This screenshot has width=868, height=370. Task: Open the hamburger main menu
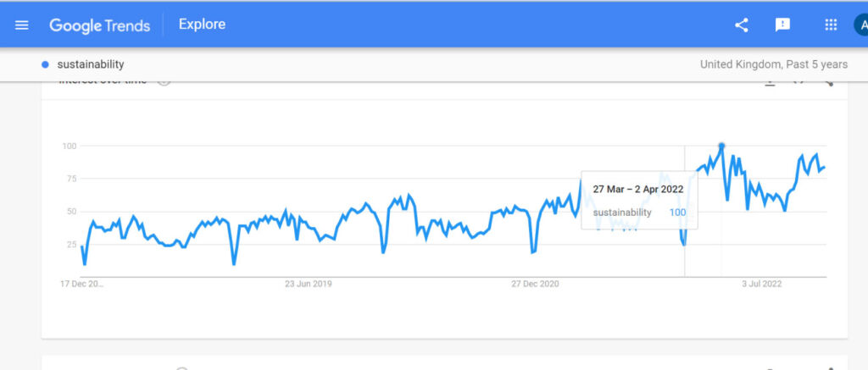point(22,25)
